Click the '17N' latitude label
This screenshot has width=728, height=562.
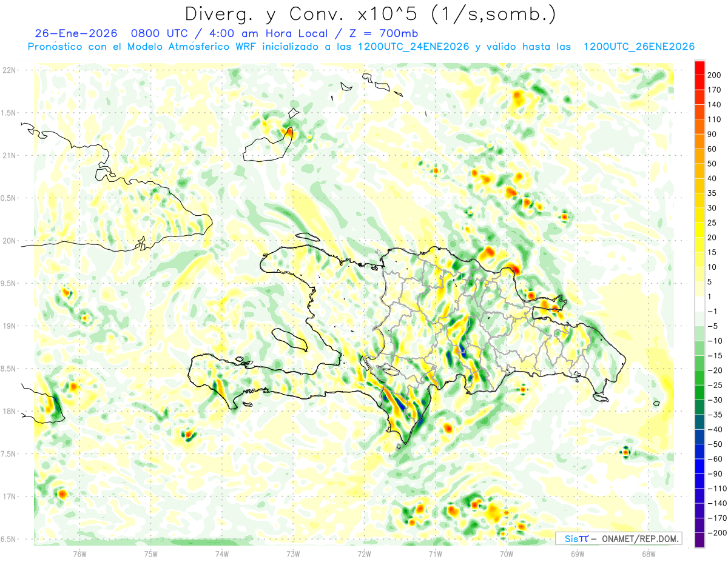(10, 497)
